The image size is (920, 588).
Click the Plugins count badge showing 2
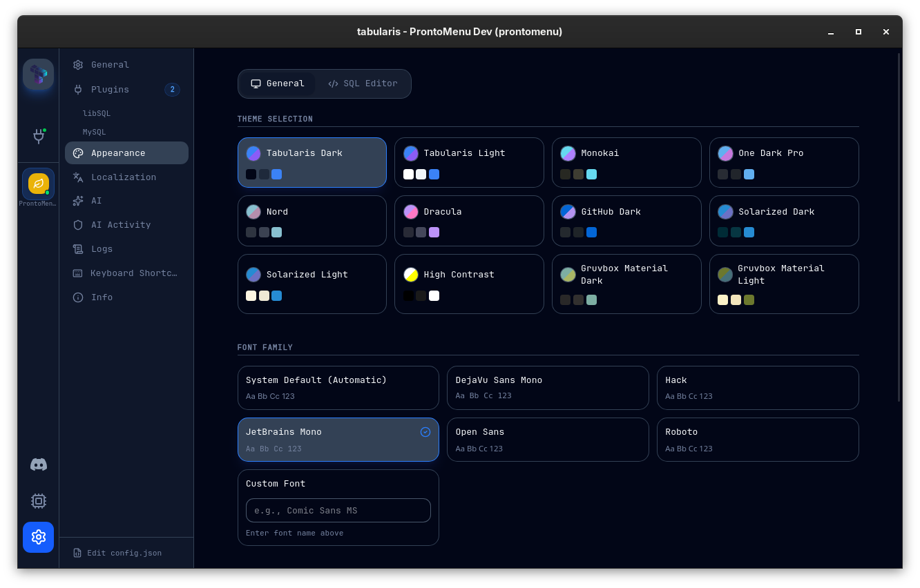coord(172,90)
